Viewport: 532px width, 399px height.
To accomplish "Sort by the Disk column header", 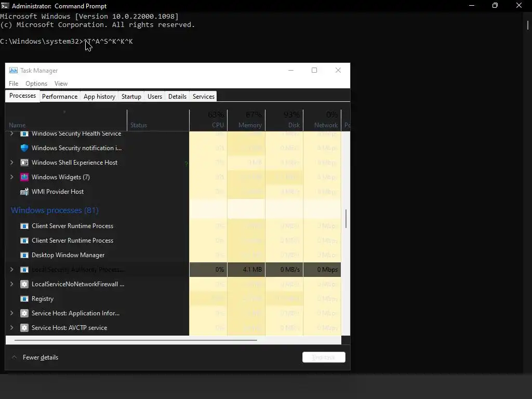I will tap(284, 120).
